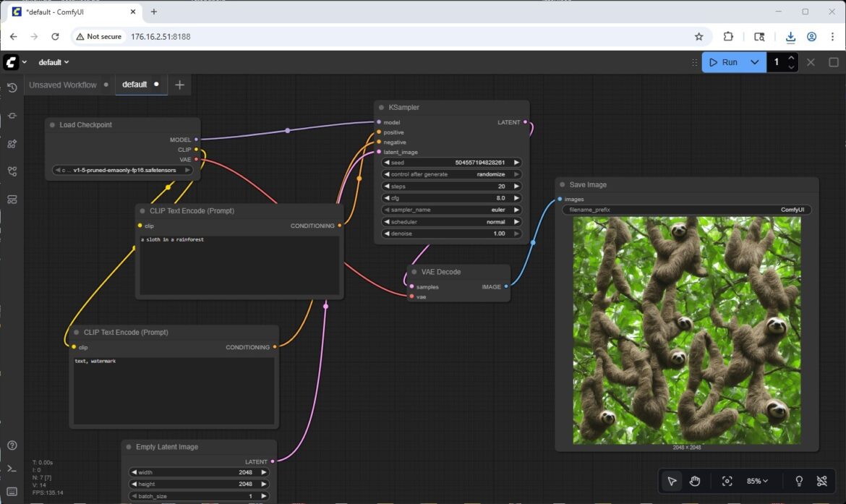Expand the Run button options dropdown
The width and height of the screenshot is (846, 504).
[755, 62]
